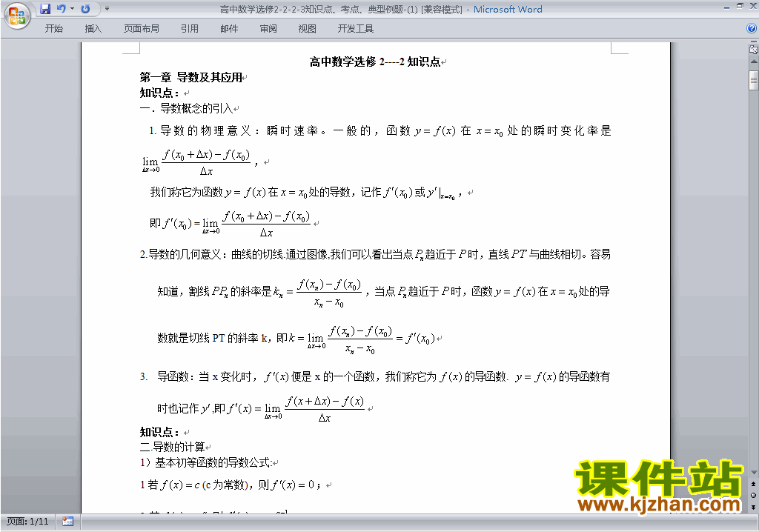Open the round Office button menu

click(x=17, y=16)
